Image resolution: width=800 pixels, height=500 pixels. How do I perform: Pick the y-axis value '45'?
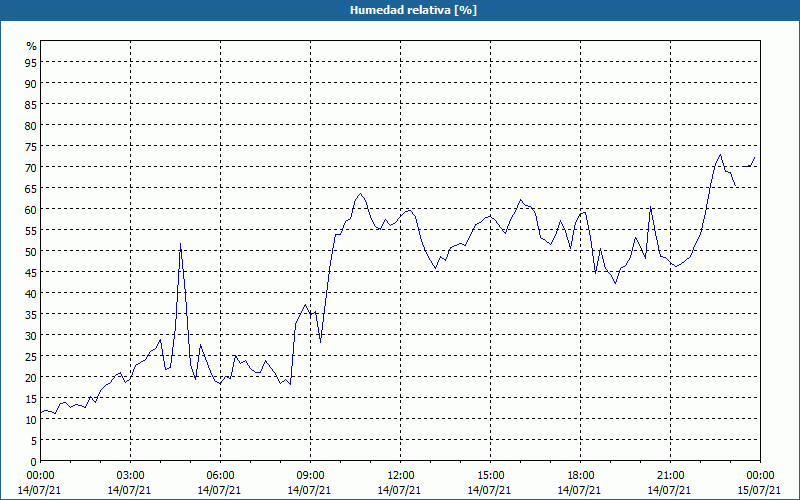click(31, 272)
